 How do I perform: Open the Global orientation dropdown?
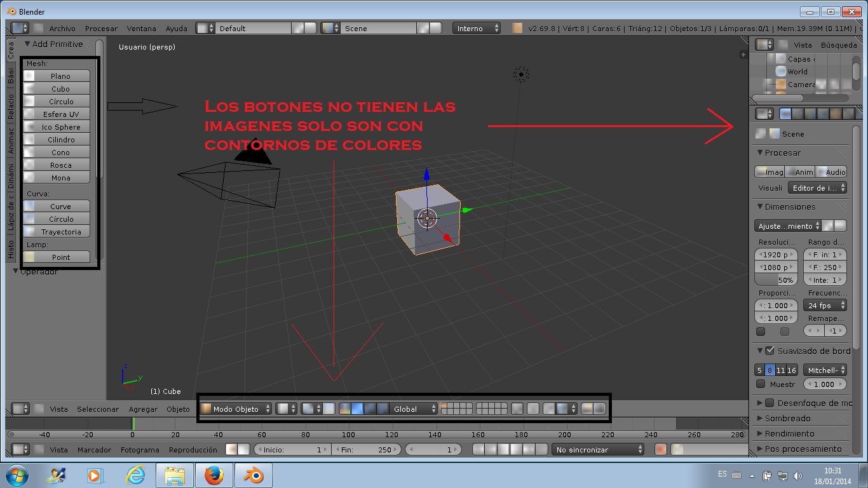point(414,409)
